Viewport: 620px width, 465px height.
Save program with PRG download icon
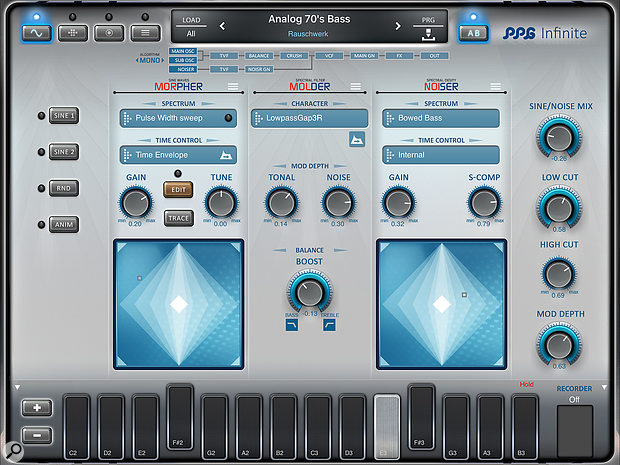[x=428, y=34]
